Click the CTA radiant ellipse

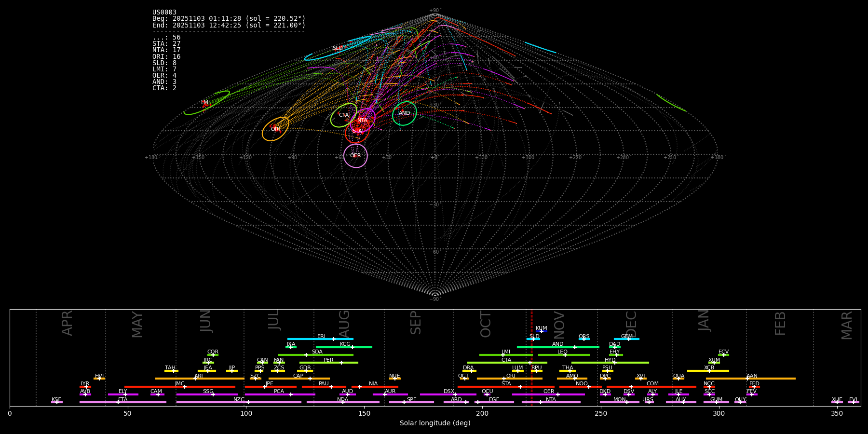343,115
